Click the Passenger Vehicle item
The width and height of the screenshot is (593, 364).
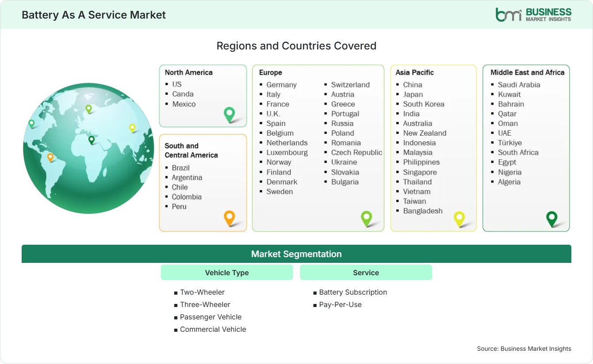[210, 317]
